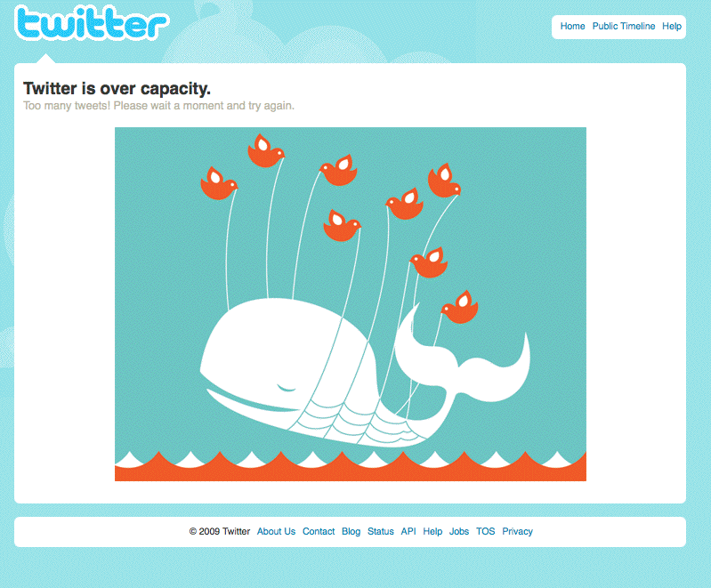Open the Contact footer link

pyautogui.click(x=319, y=531)
